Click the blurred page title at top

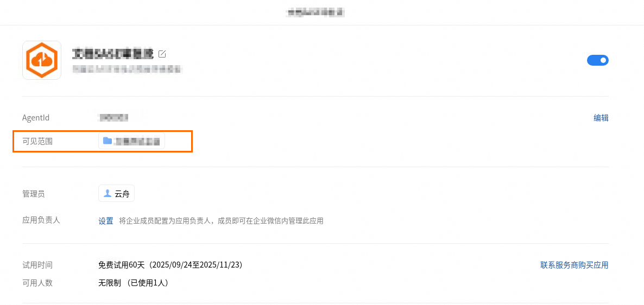coord(315,12)
